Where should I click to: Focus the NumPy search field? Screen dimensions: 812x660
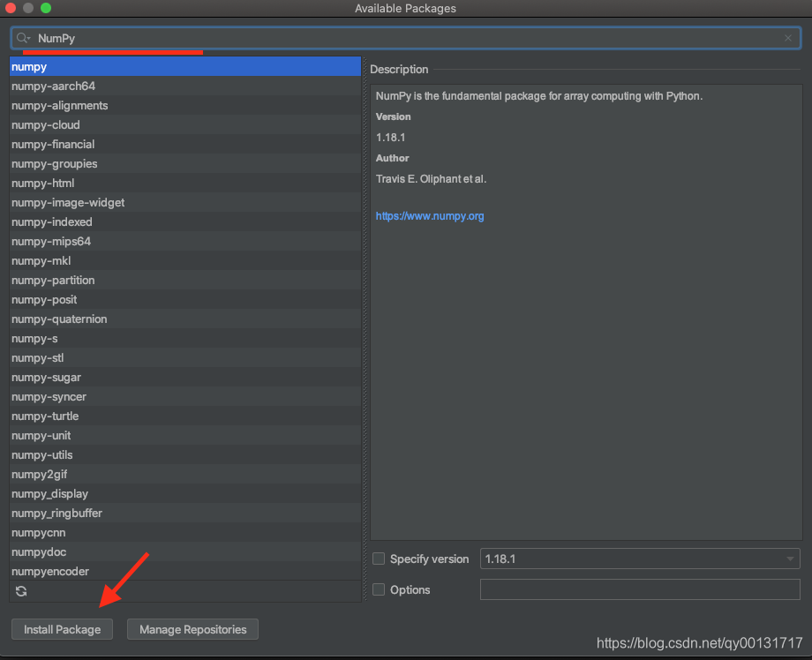tap(405, 38)
